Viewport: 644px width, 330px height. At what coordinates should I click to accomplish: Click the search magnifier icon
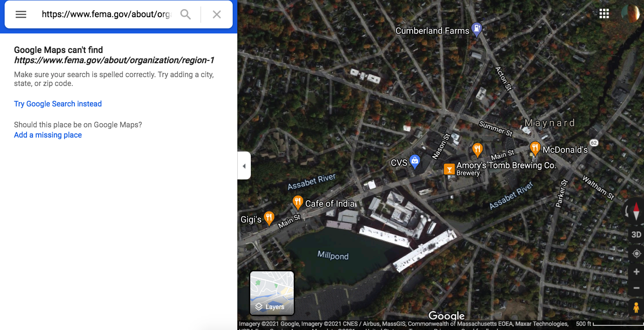tap(186, 14)
